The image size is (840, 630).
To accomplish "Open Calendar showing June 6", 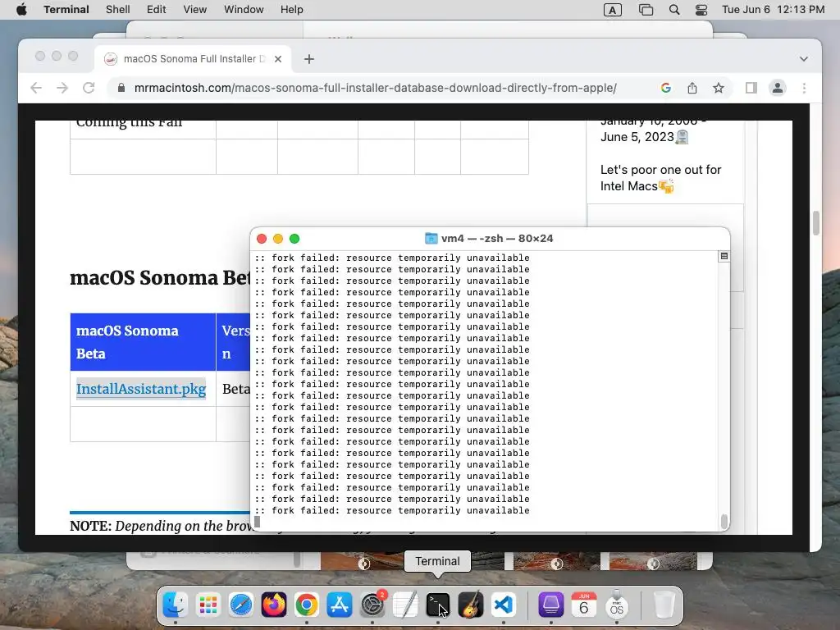I will point(584,605).
